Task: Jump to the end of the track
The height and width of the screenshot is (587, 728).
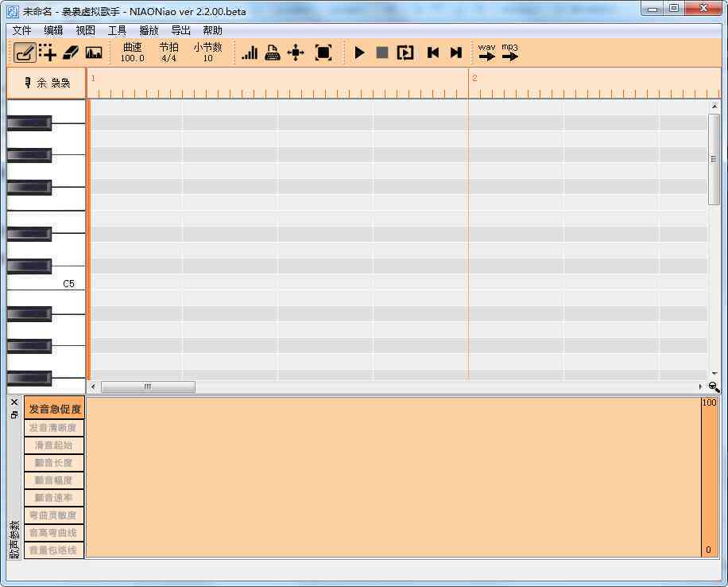Action: (456, 52)
